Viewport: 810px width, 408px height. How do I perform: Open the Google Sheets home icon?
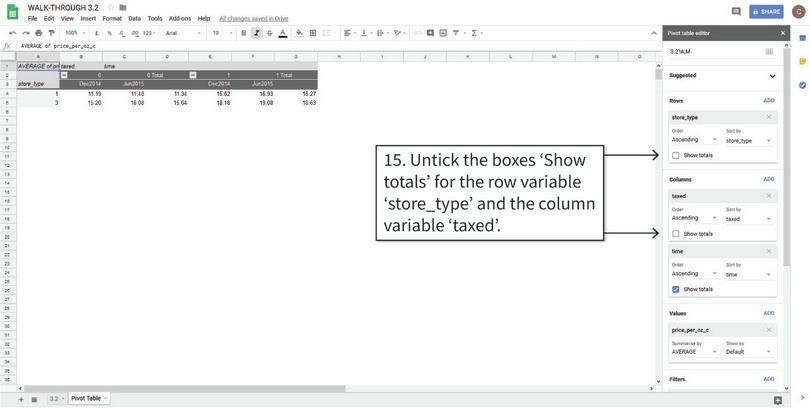pyautogui.click(x=12, y=11)
